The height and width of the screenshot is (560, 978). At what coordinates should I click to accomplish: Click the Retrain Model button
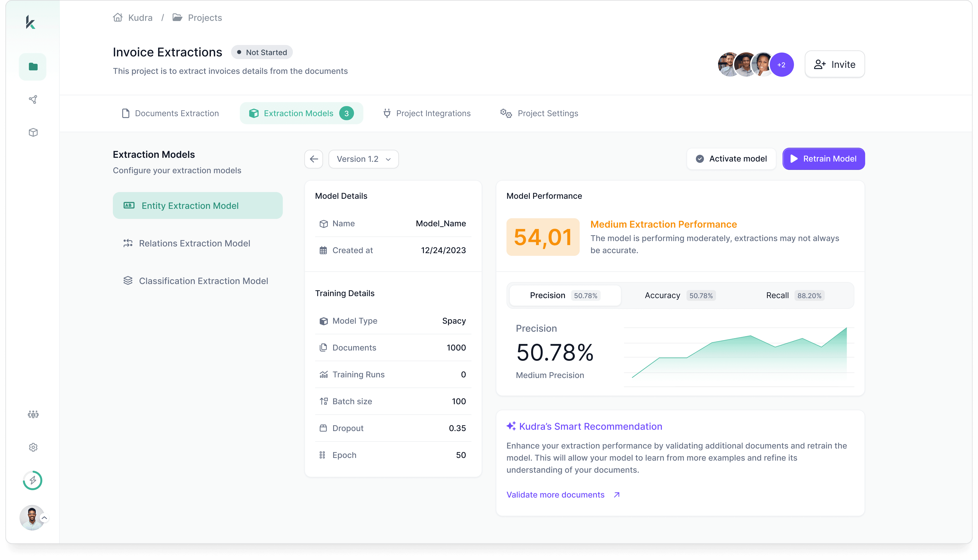(823, 159)
